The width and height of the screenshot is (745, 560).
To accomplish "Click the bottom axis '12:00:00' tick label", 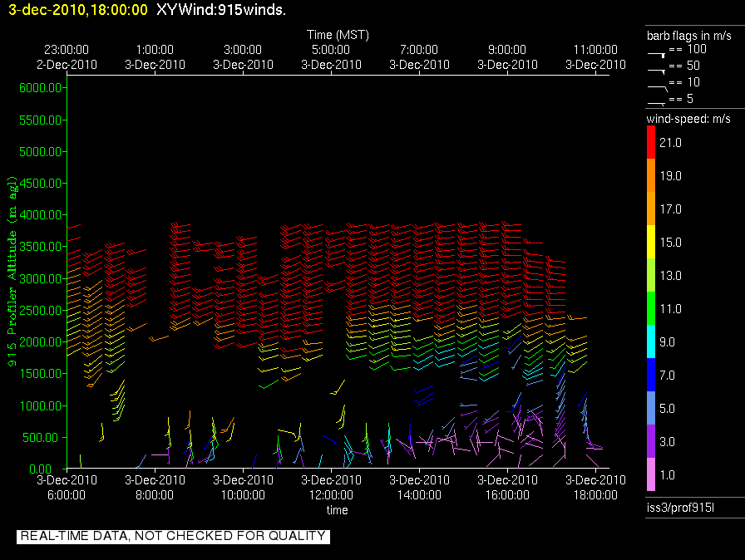I will coord(331,495).
